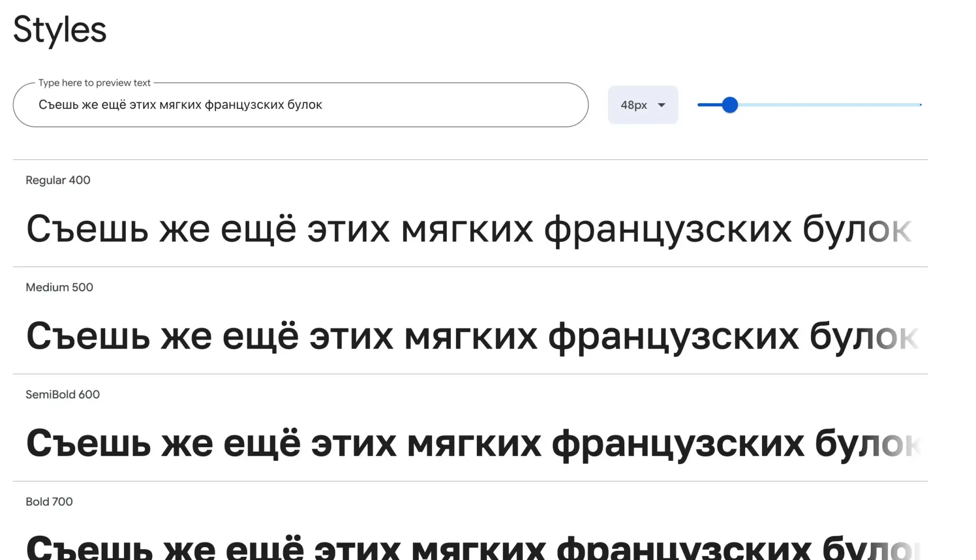Click the Medium 500 style label
Viewport: 976px width, 560px height.
coord(59,287)
